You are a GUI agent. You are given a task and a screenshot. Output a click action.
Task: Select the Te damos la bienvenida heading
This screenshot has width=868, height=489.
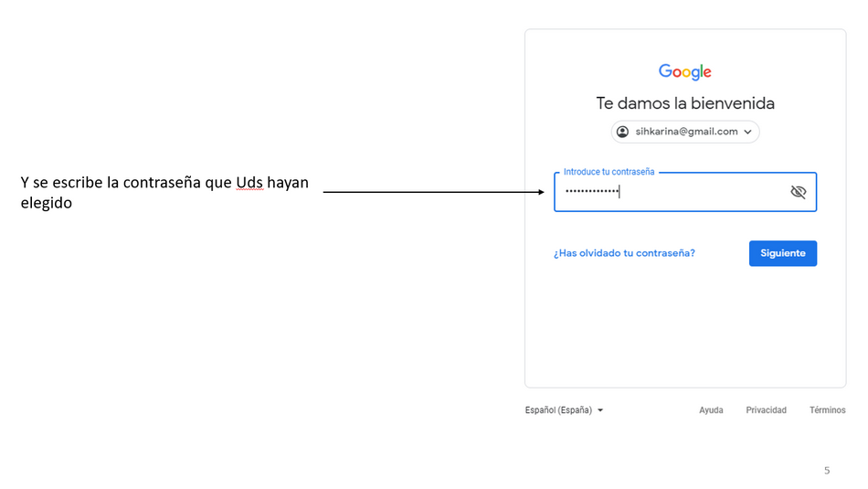pos(684,103)
